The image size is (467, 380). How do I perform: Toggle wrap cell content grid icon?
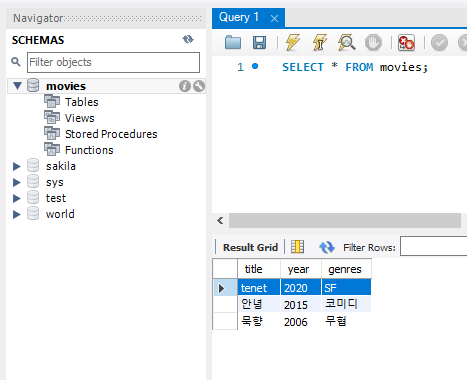tap(297, 247)
